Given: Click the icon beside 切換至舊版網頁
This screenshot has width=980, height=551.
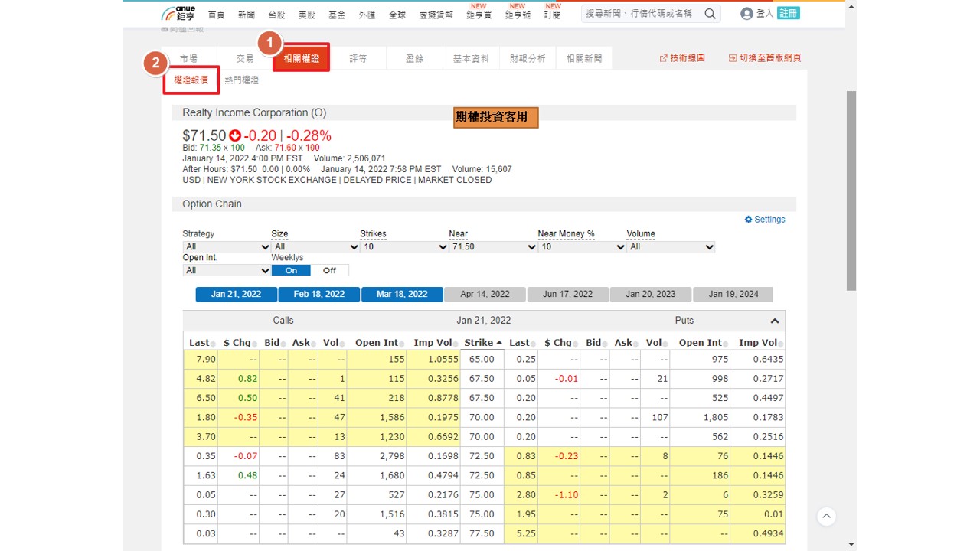Looking at the screenshot, I should click(733, 58).
